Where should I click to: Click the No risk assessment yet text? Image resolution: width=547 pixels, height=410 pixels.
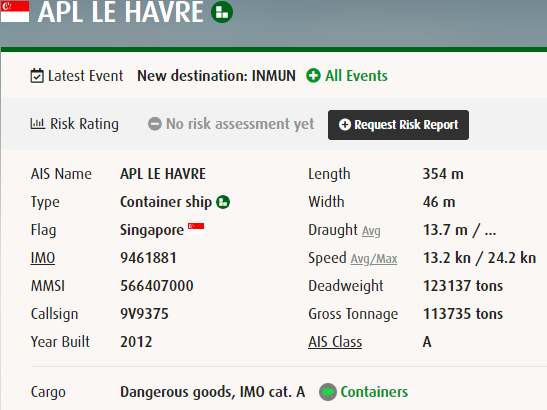pyautogui.click(x=240, y=124)
